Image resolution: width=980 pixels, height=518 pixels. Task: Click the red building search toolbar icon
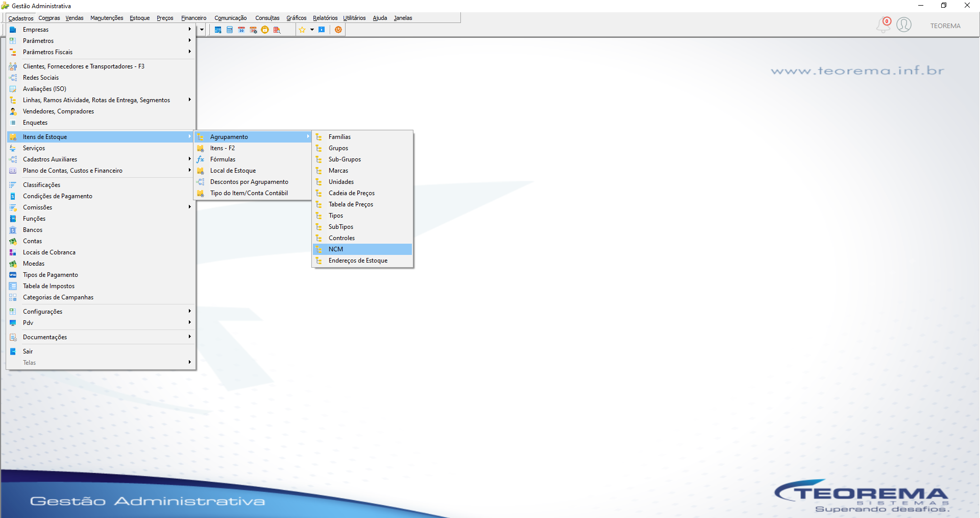[x=277, y=30]
